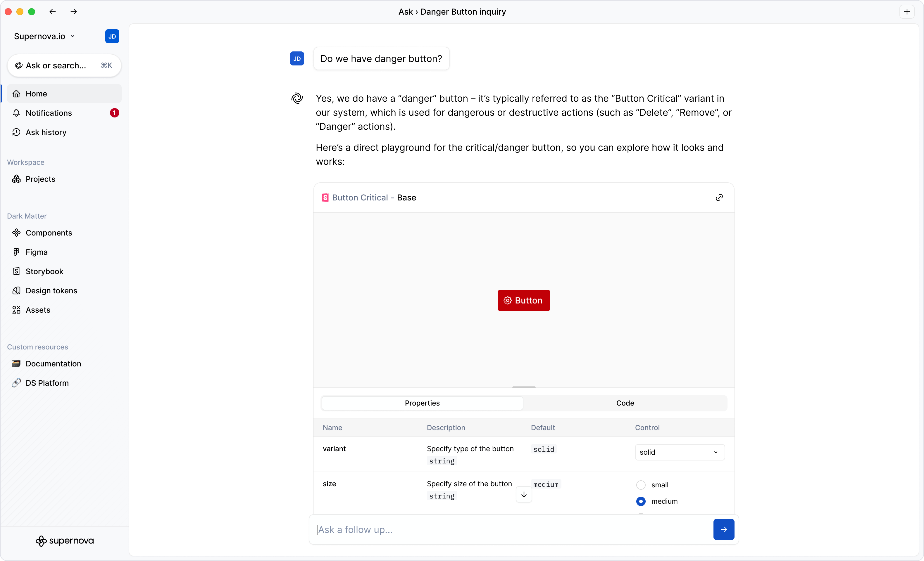924x561 pixels.
Task: Select Figma in the sidebar
Action: [x=36, y=252]
